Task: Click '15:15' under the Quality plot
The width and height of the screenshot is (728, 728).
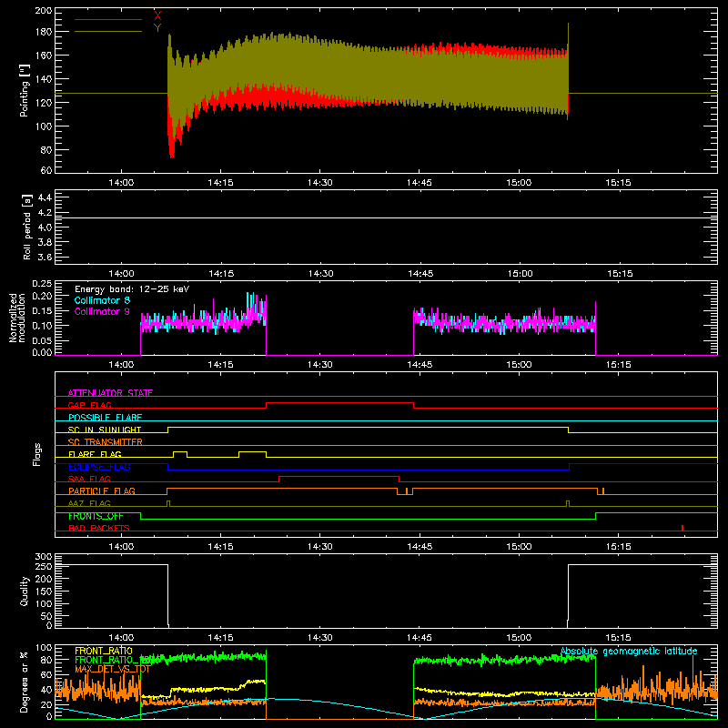Action: click(619, 638)
